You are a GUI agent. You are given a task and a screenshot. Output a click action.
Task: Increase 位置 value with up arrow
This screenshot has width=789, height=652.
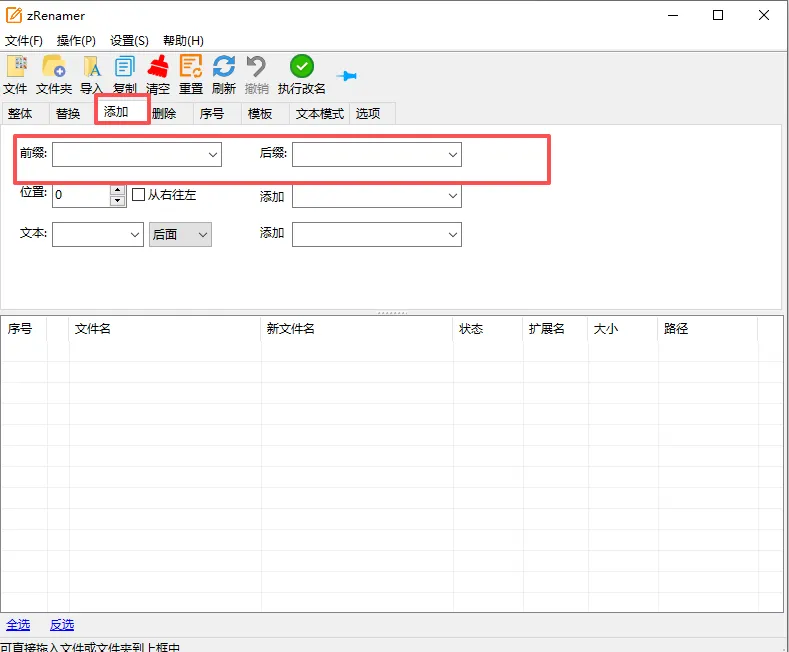click(117, 190)
